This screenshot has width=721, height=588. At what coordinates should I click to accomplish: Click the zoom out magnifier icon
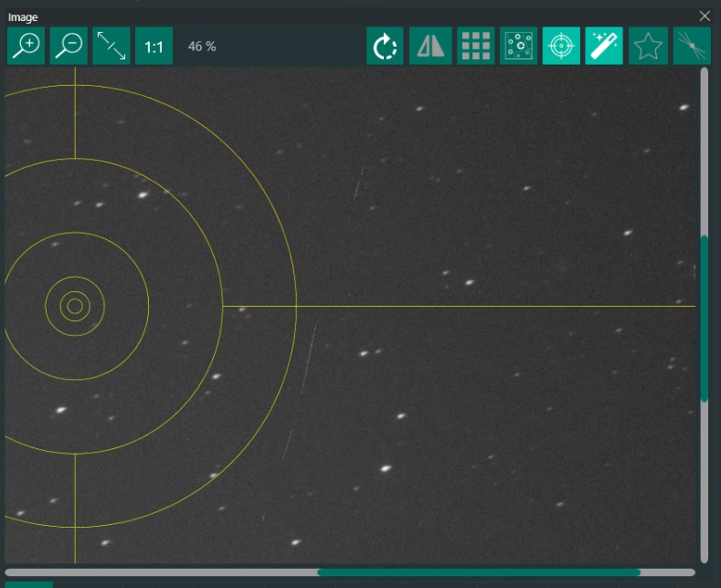[x=69, y=46]
